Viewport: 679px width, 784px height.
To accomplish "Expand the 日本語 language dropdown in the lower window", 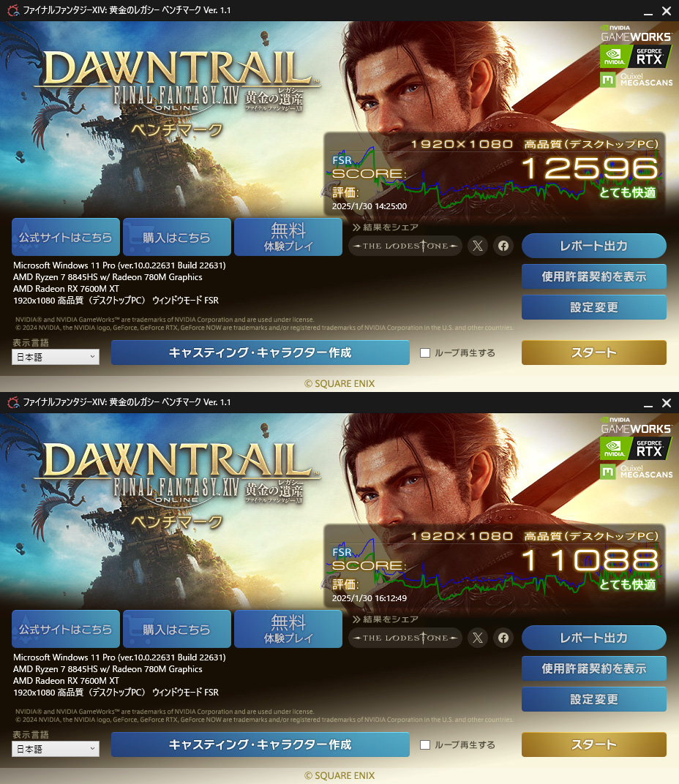I will click(56, 748).
